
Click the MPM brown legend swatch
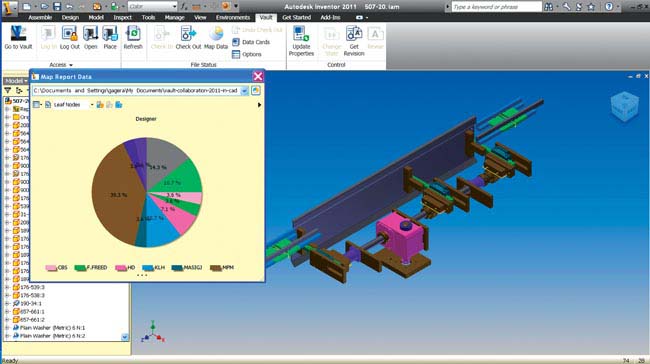[216, 268]
